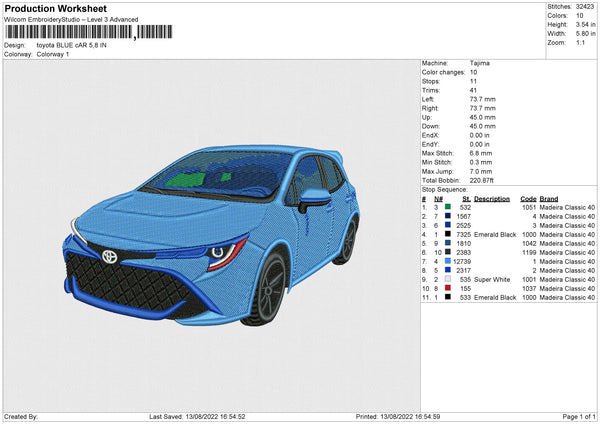Click the Height value 3.54 in

pyautogui.click(x=585, y=24)
